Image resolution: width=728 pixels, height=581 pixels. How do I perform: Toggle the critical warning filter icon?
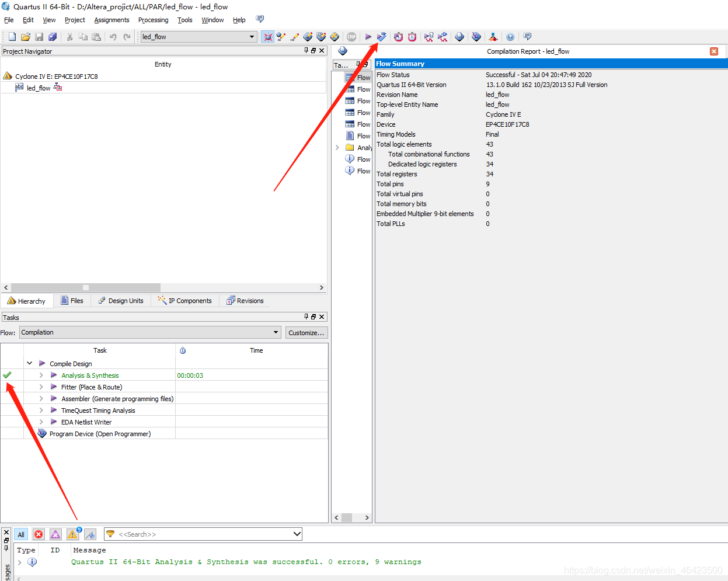click(x=55, y=534)
